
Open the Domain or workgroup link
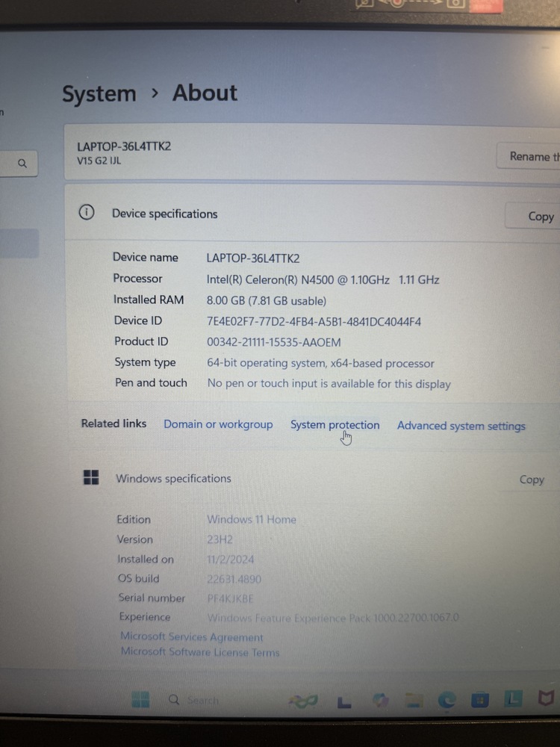[218, 424]
